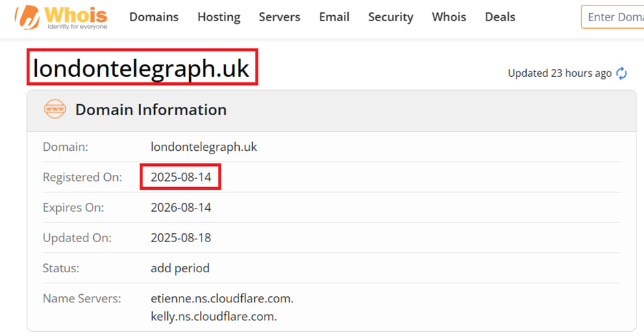Open the Domains menu
Image resolution: width=644 pixels, height=336 pixels.
[x=154, y=17]
